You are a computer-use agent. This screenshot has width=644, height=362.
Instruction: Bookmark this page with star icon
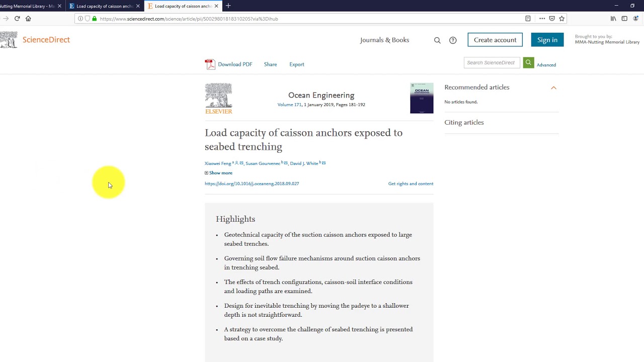pyautogui.click(x=561, y=19)
